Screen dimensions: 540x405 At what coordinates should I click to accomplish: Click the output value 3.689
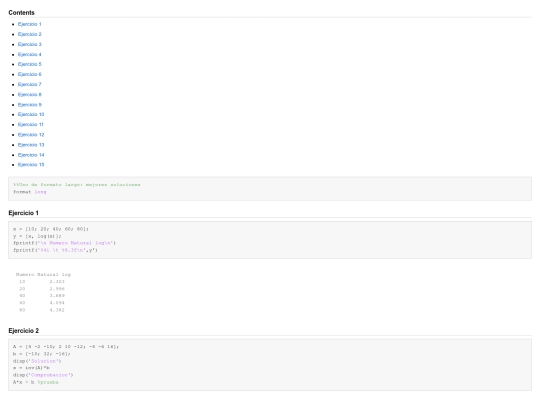point(57,295)
